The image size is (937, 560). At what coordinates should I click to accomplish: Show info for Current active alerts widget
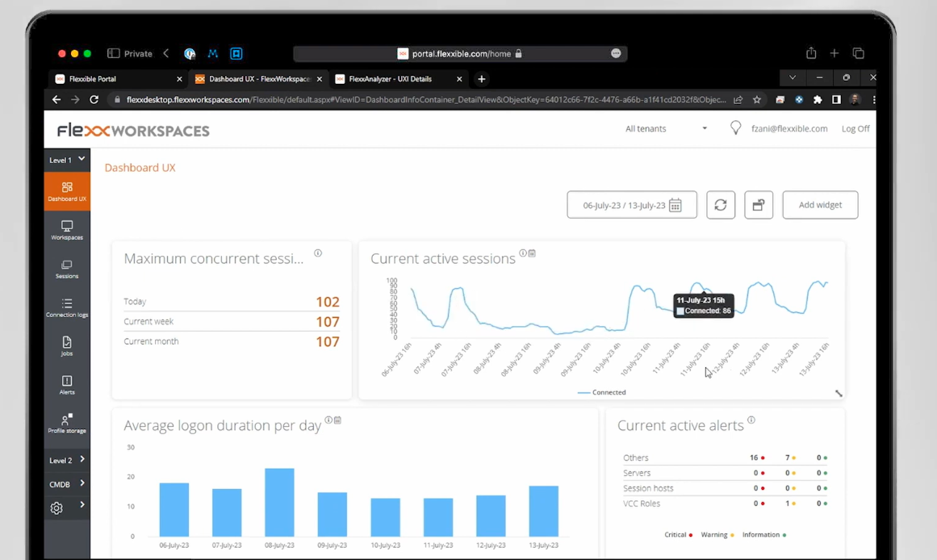[x=751, y=420]
